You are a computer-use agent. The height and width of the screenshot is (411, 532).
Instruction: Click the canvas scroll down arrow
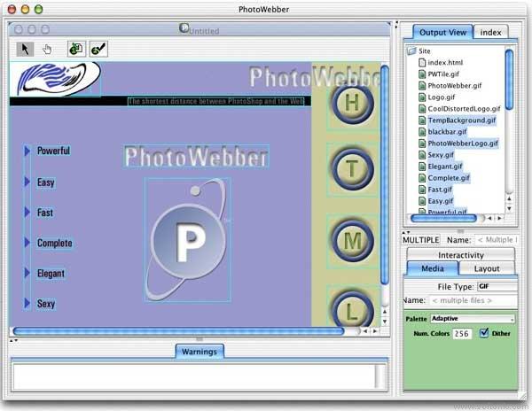click(385, 321)
